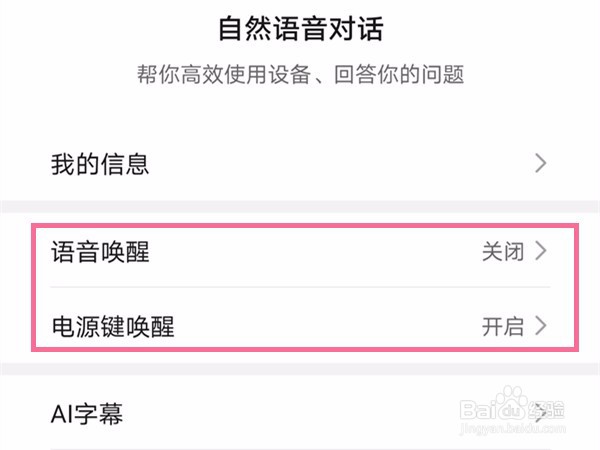600x450 pixels.
Task: Toggle the 关闭 status of 语音唤醒
Action: 503,252
